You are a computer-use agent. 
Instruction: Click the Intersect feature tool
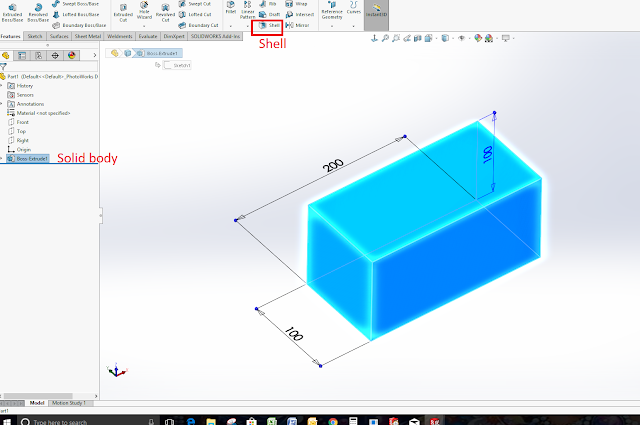(x=300, y=14)
